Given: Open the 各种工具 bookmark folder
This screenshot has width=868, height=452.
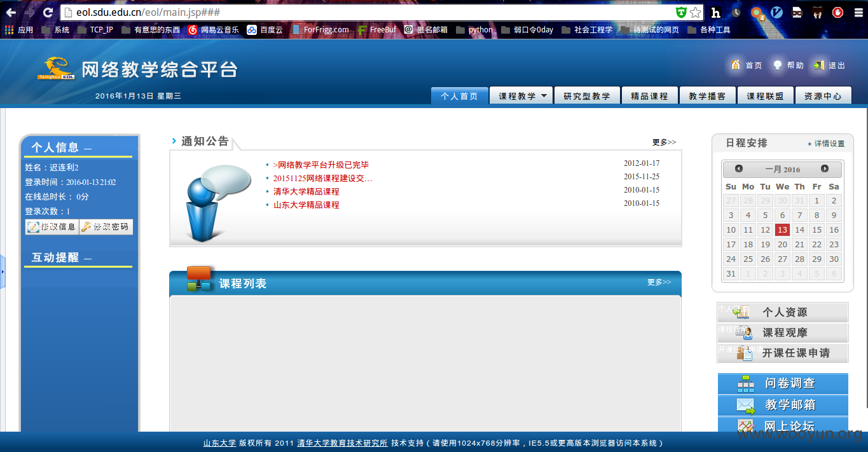Looking at the screenshot, I should 709,29.
